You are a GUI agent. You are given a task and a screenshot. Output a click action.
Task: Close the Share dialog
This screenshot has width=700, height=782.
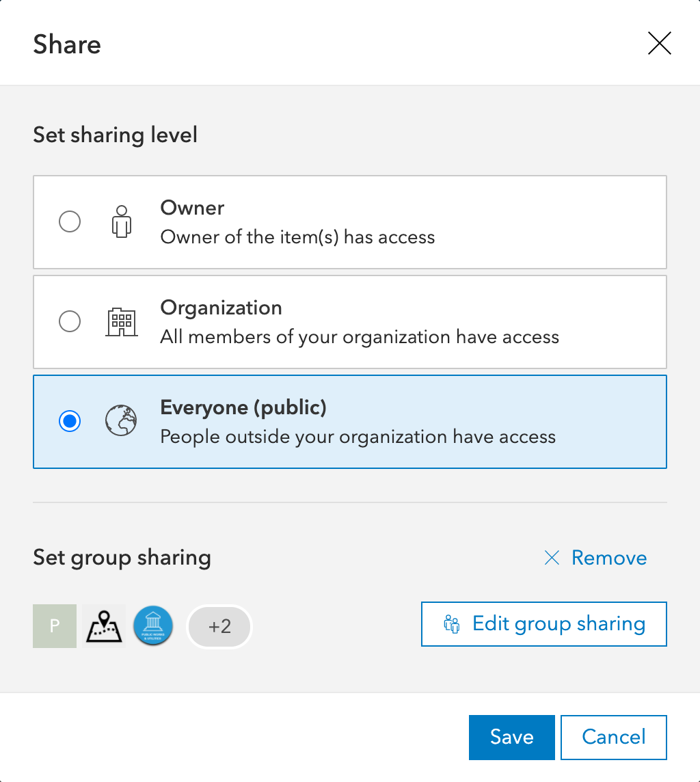click(x=660, y=44)
